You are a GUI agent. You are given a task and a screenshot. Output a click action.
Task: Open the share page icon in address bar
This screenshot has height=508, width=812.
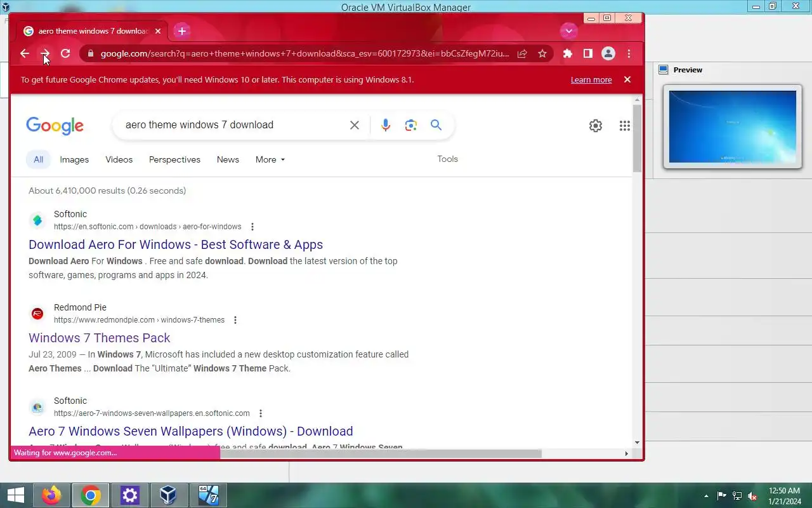pos(522,54)
